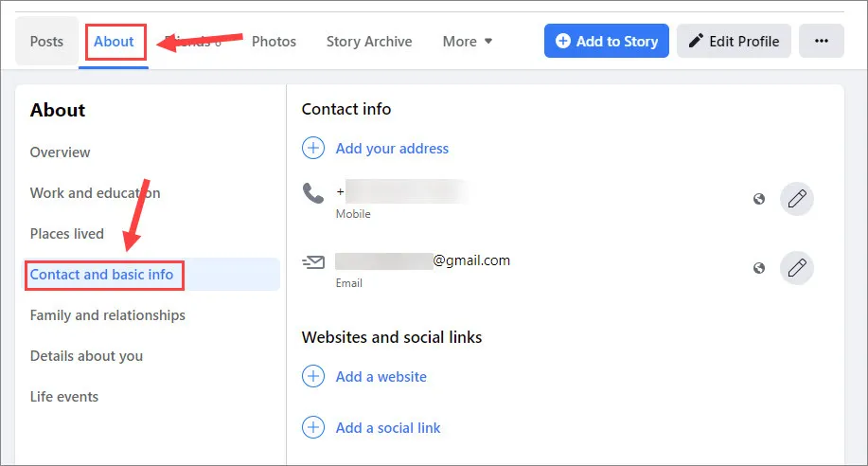
Task: Click the plus icon next to Add a website
Action: 313,376
